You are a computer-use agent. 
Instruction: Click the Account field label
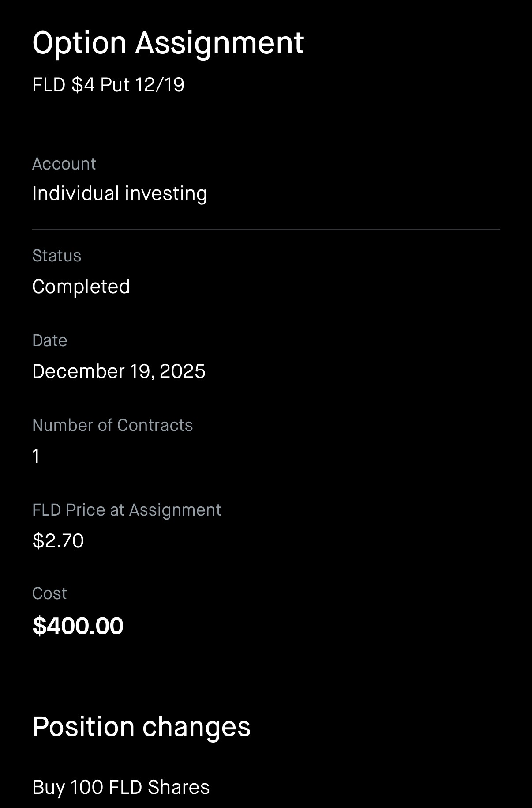[64, 164]
